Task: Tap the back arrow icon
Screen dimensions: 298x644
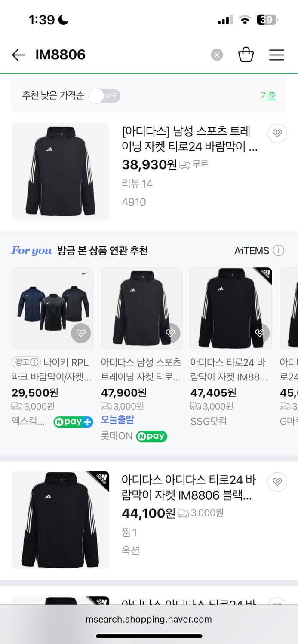Action: (x=18, y=55)
